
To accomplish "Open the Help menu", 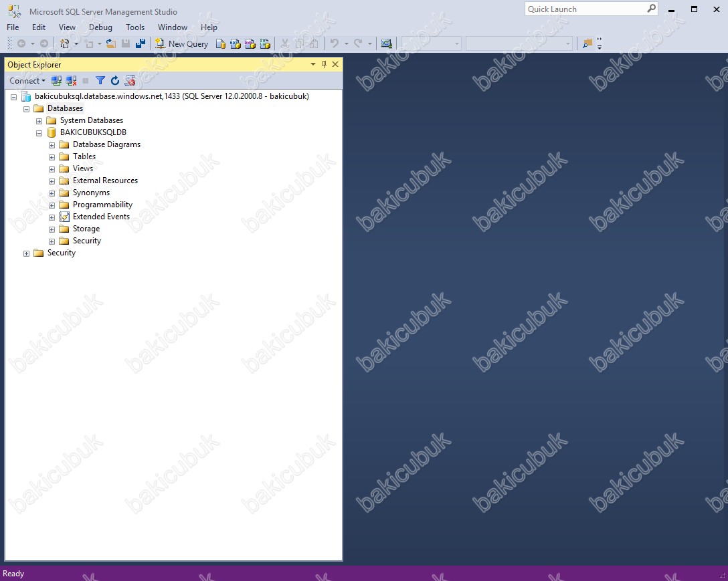I will pyautogui.click(x=209, y=27).
